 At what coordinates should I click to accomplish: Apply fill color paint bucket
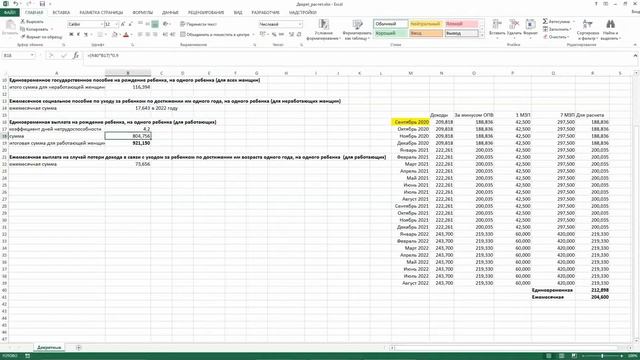pyautogui.click(x=115, y=35)
